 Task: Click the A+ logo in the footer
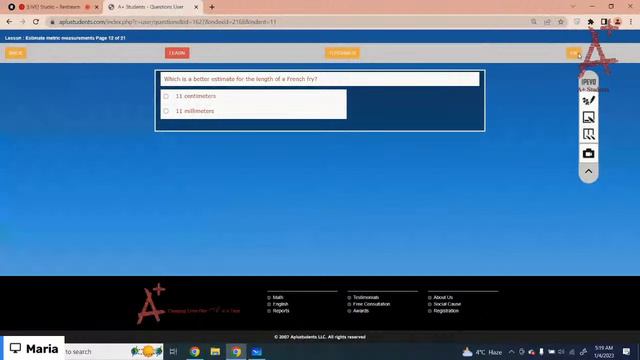click(151, 304)
